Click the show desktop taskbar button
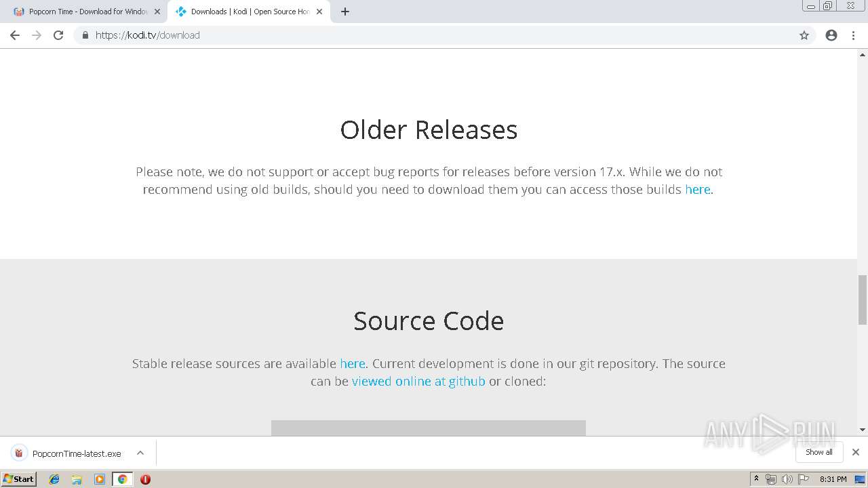Image resolution: width=868 pixels, height=488 pixels. [861, 479]
